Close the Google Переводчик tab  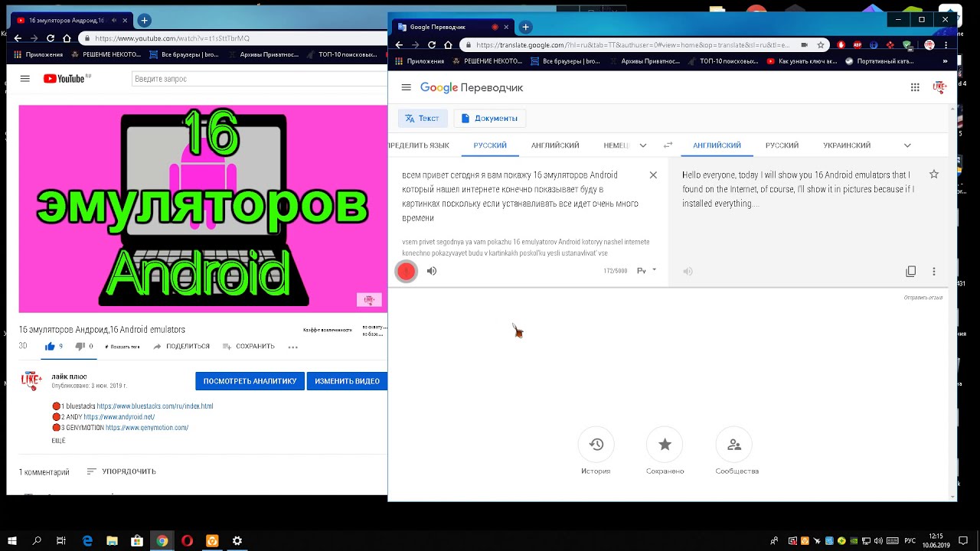tap(506, 27)
